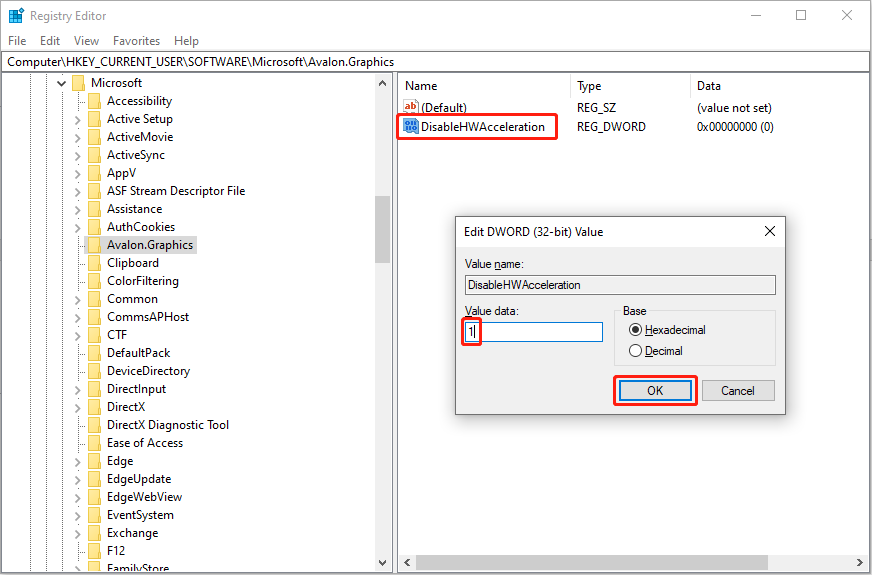The height and width of the screenshot is (575, 872).
Task: Click the REG_DWORD type cell
Action: tap(611, 127)
